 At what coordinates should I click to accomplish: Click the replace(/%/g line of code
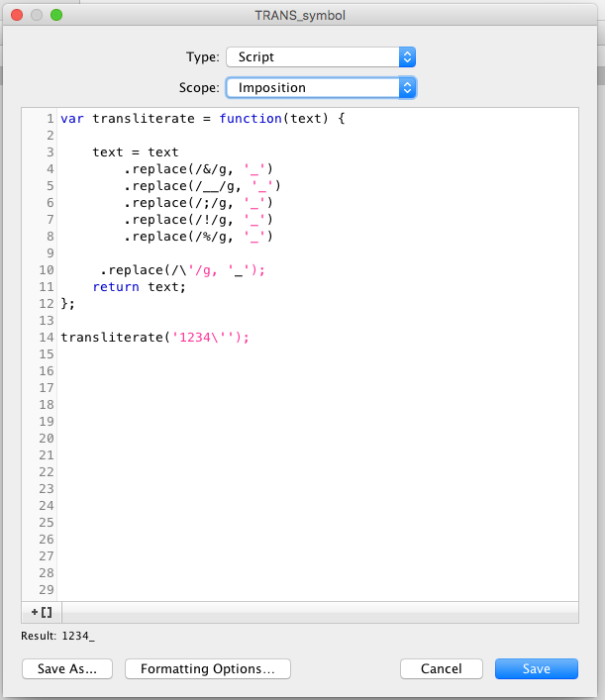pyautogui.click(x=198, y=237)
